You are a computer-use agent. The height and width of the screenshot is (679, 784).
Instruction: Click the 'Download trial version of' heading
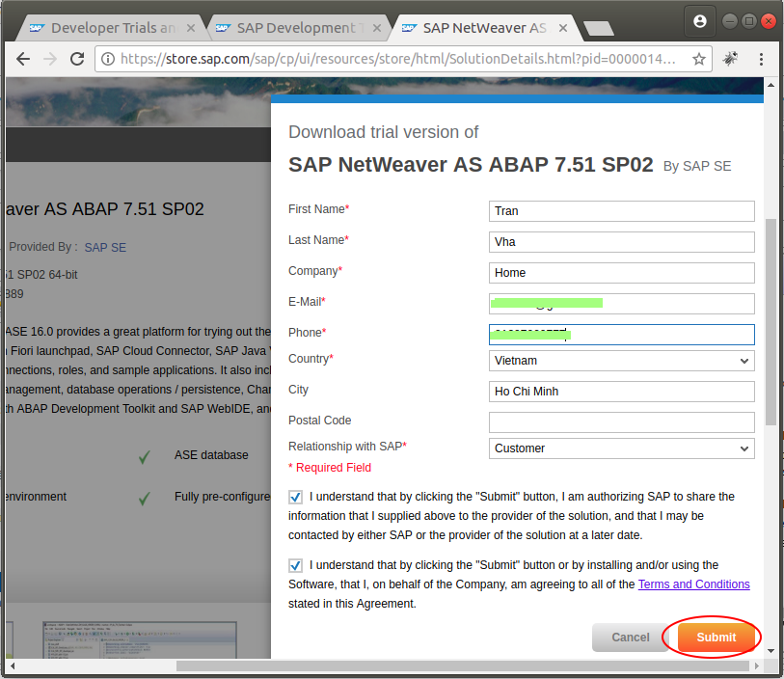pos(384,132)
